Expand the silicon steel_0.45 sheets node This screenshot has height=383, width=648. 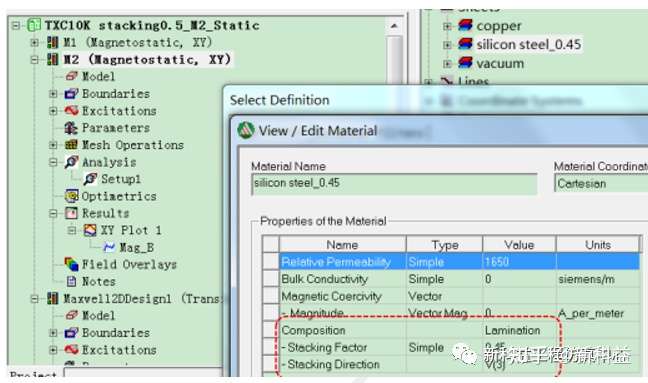tap(447, 44)
